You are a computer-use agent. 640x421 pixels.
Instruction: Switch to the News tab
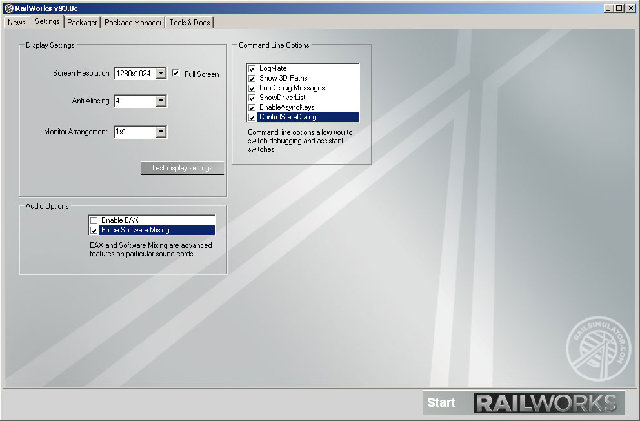pos(16,22)
